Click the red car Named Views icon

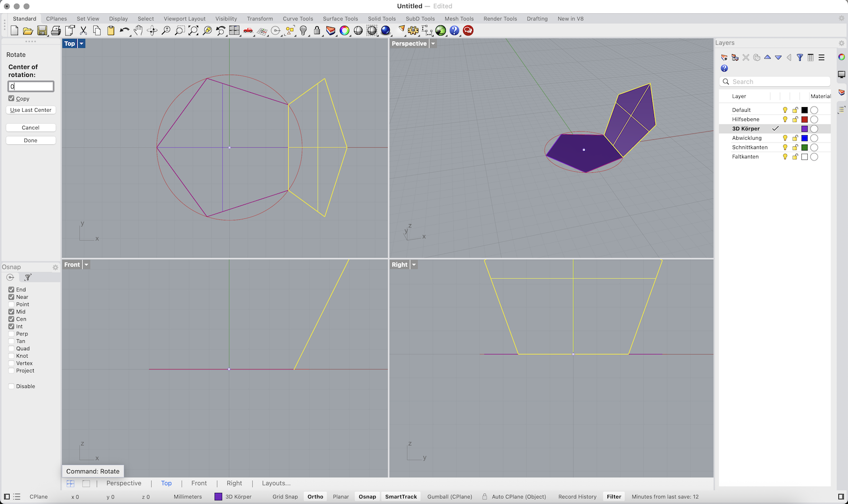[x=248, y=31]
